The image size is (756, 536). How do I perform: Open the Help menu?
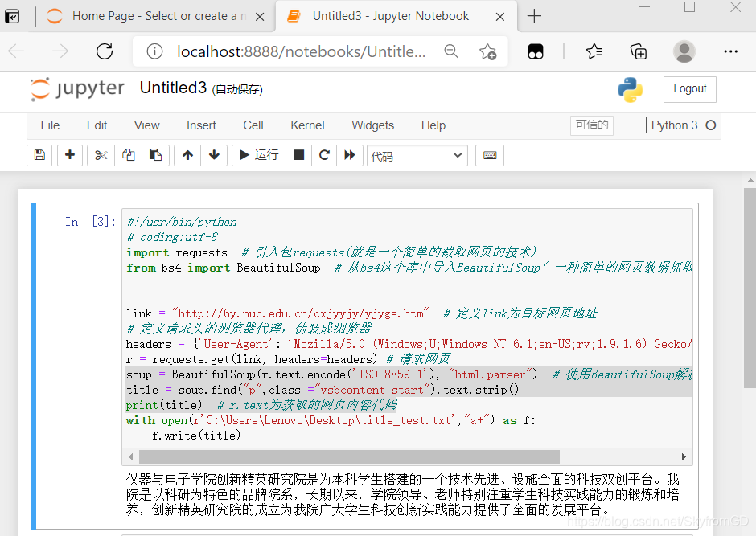pyautogui.click(x=433, y=125)
